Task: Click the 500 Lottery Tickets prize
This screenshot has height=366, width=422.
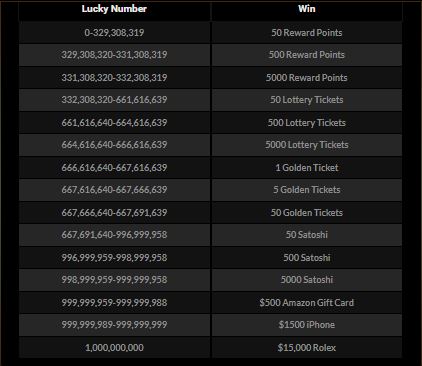Action: click(307, 123)
